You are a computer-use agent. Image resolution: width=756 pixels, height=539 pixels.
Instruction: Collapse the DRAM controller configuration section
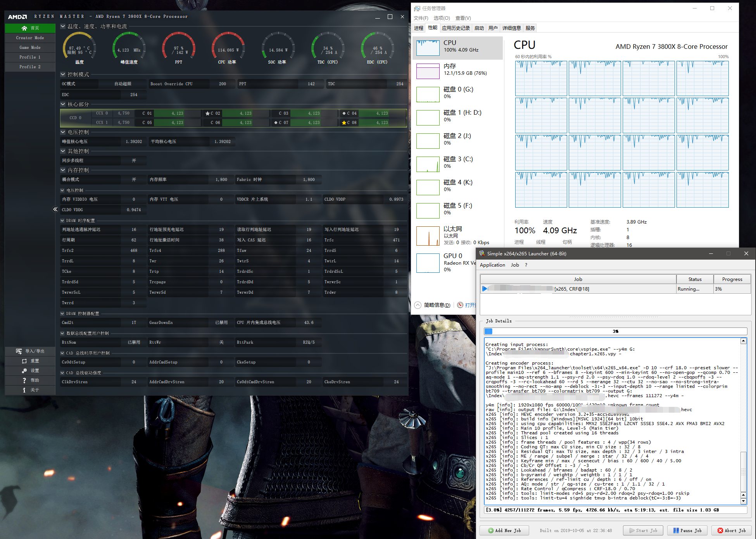click(x=62, y=313)
